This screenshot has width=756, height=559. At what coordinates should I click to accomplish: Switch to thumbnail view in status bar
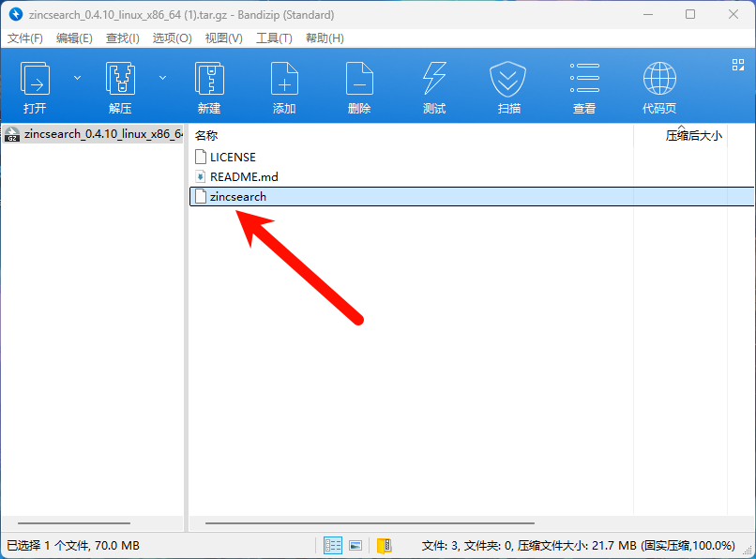[x=355, y=546]
